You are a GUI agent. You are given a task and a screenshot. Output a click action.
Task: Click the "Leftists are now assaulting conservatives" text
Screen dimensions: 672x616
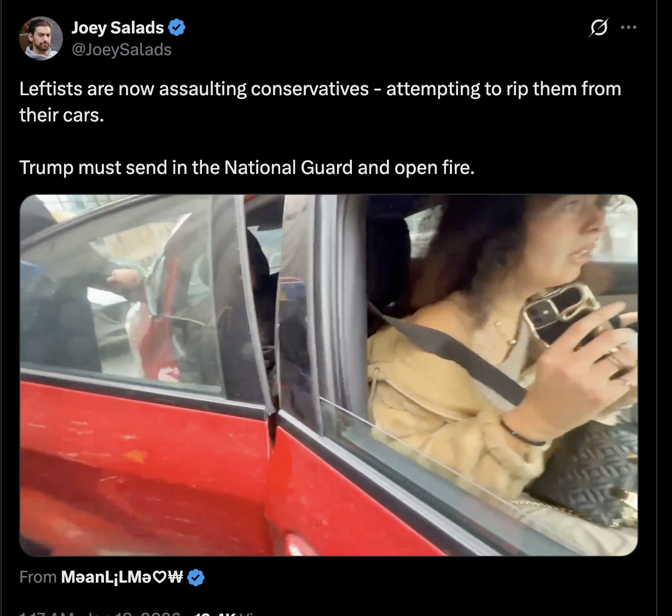pyautogui.click(x=194, y=89)
